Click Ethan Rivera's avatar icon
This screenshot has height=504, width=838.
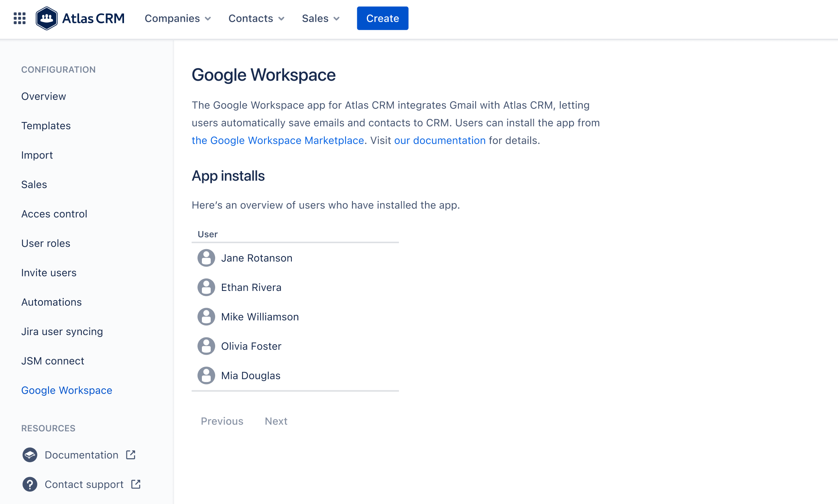tap(206, 287)
